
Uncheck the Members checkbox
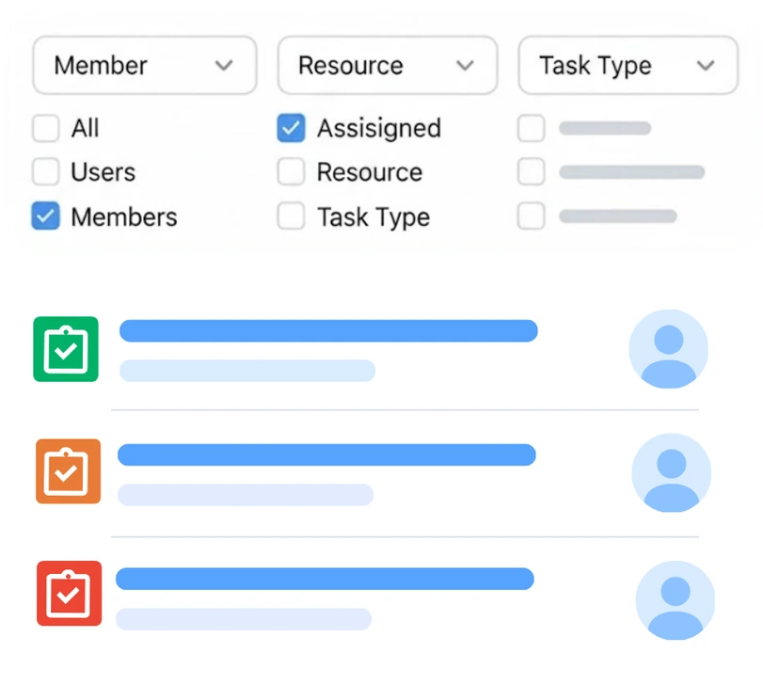click(46, 216)
